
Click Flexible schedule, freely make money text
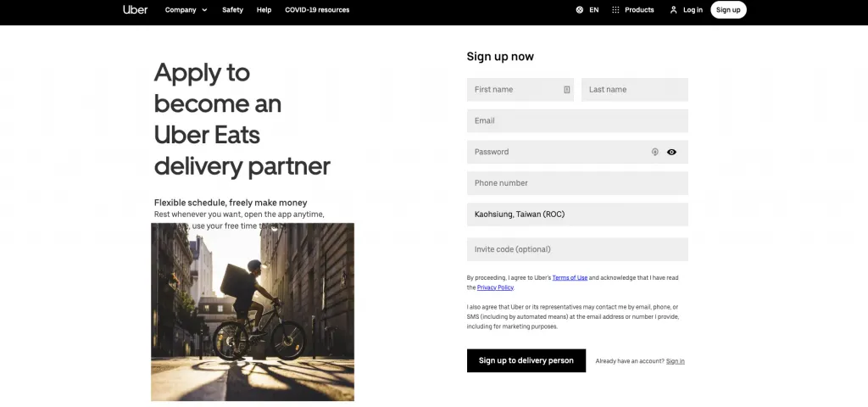pyautogui.click(x=231, y=203)
